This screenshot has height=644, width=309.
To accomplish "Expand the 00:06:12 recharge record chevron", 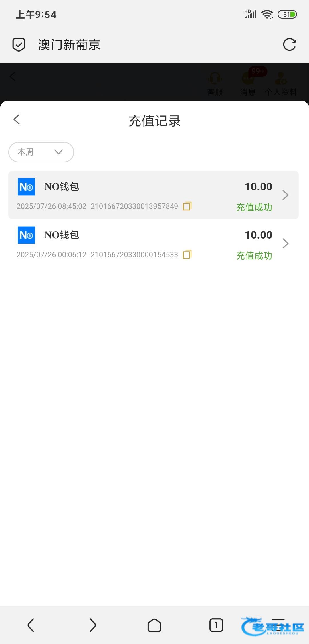I will click(x=285, y=244).
